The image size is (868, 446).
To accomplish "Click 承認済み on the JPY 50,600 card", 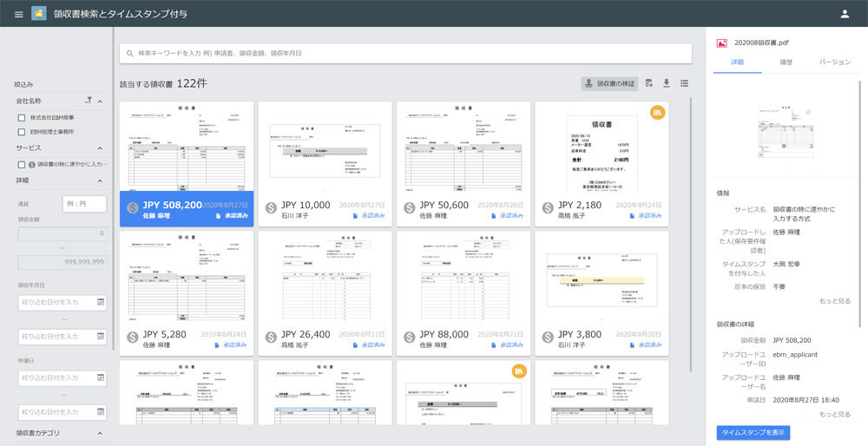I will [511, 216].
